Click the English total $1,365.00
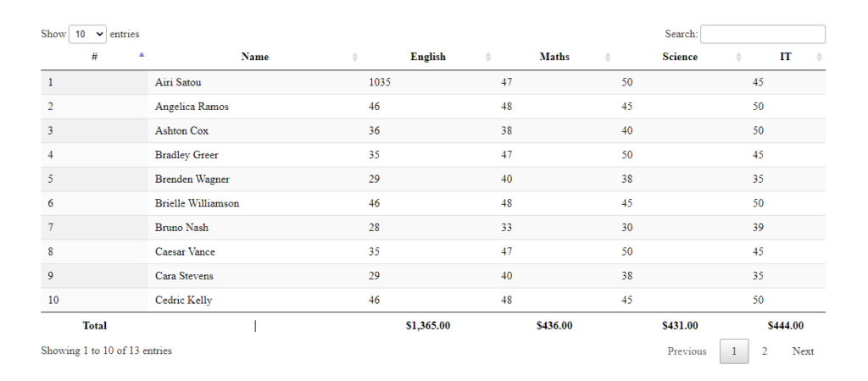 pos(428,326)
